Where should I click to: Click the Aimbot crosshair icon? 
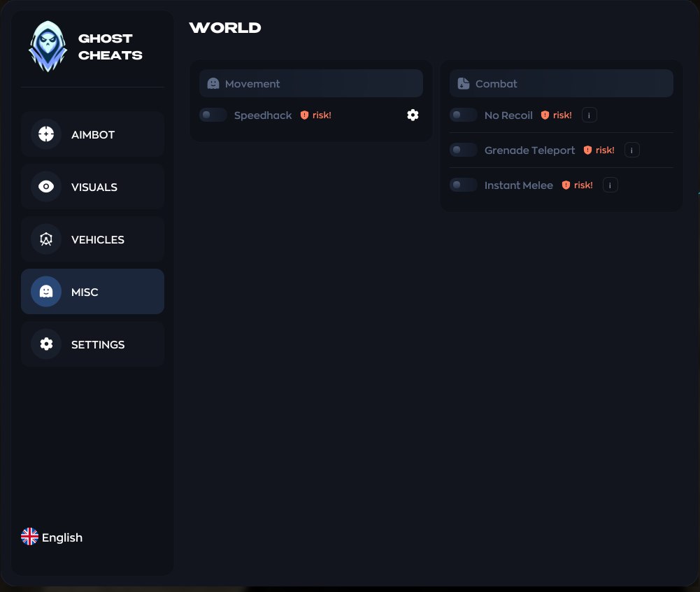pos(46,134)
